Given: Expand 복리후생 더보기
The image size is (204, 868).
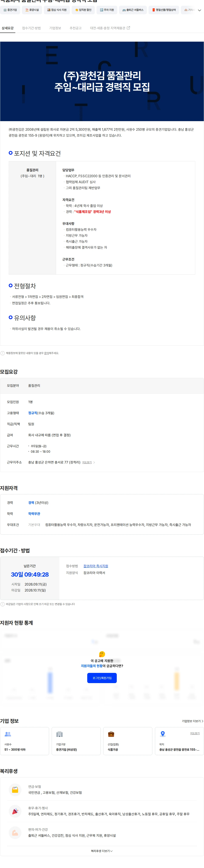Looking at the screenshot, I should pos(102,851).
